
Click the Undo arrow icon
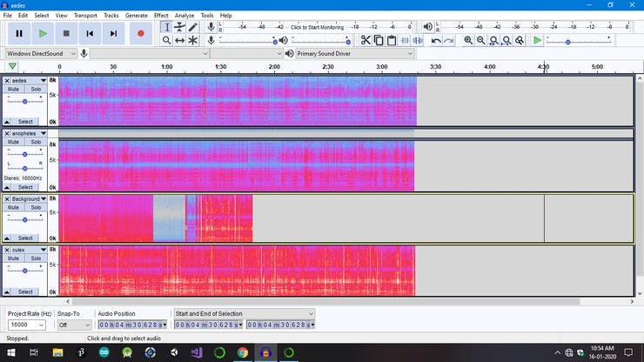pyautogui.click(x=435, y=40)
